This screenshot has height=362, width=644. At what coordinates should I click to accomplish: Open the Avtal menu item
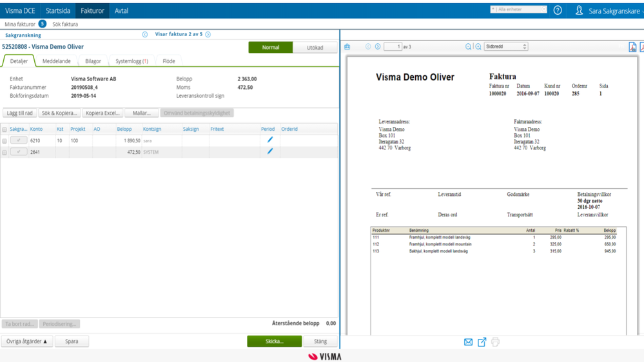[x=121, y=11]
